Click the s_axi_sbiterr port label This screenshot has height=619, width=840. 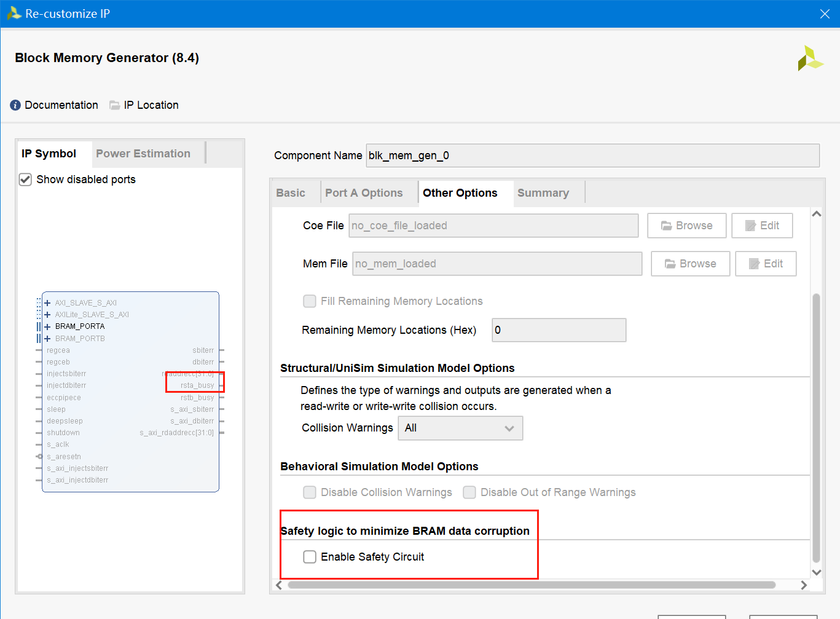192,409
